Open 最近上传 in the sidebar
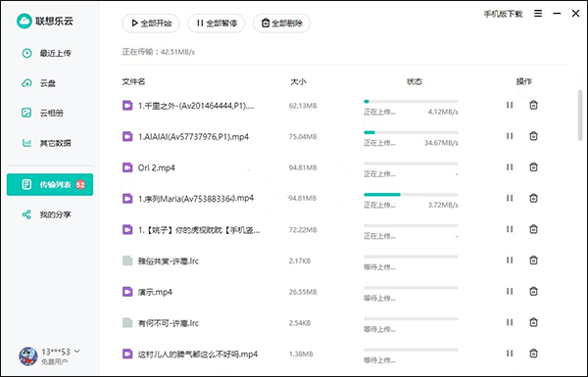This screenshot has width=588, height=377. pos(46,53)
